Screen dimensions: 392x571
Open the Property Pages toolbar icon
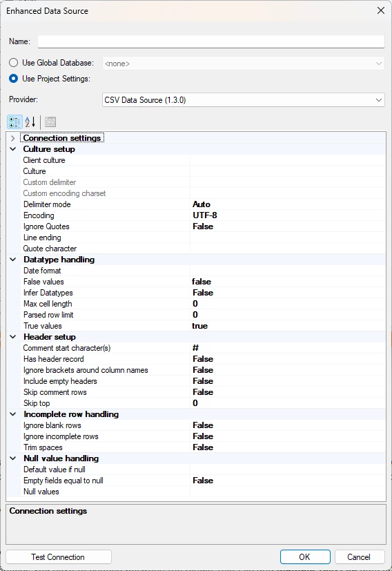50,122
